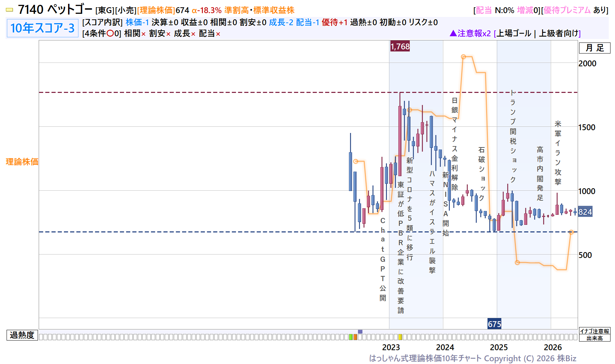This screenshot has width=615, height=364.
Task: Click the 準割高・標準収益株 classification text
Action: (x=259, y=10)
